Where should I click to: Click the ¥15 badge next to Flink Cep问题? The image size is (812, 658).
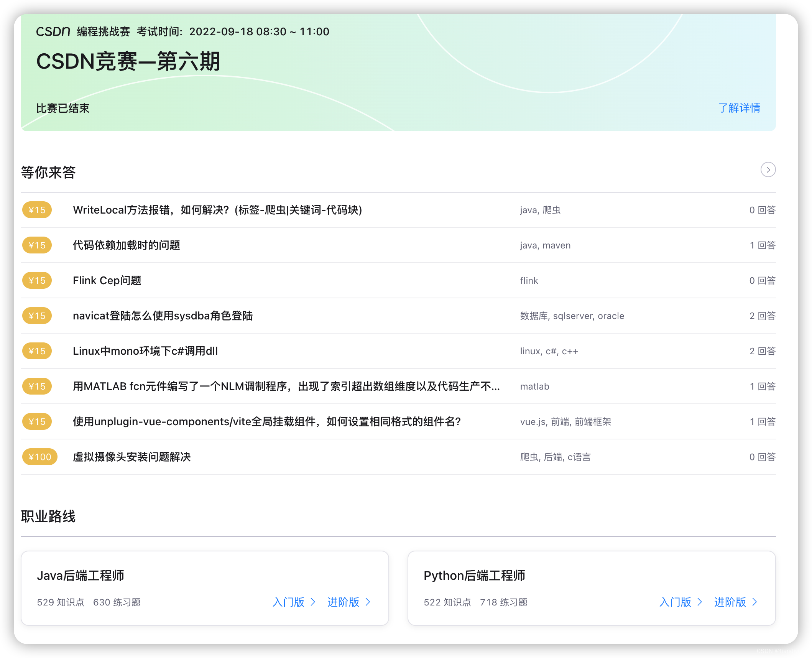coord(37,280)
